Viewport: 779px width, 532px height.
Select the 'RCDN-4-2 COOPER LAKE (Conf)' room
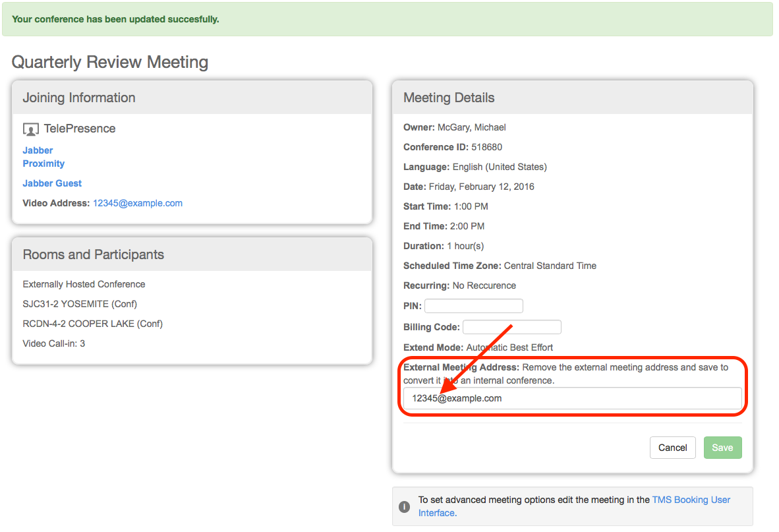coord(93,324)
